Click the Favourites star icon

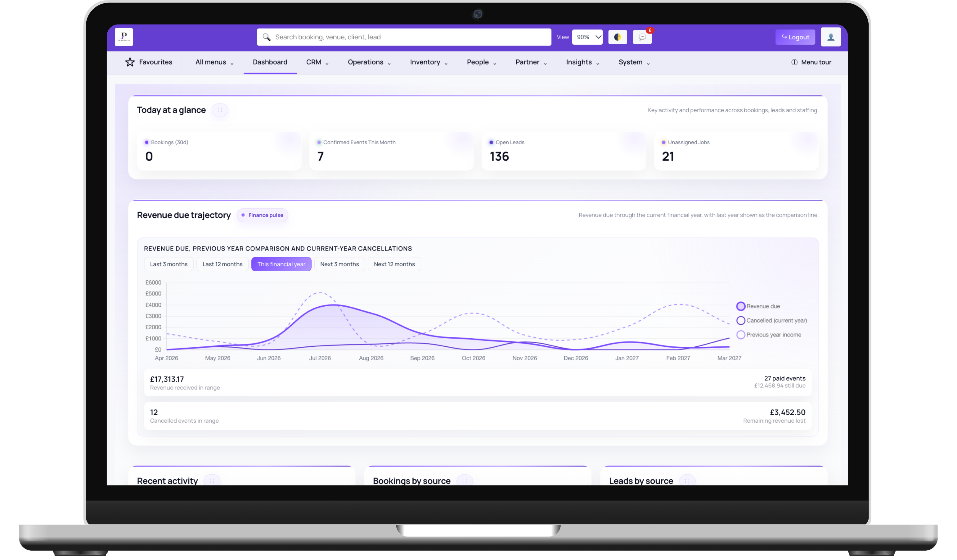click(130, 62)
